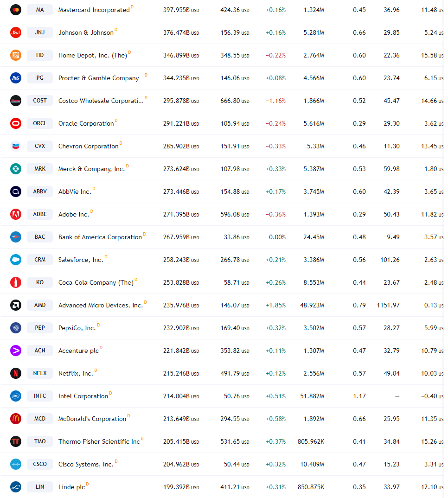Open the Thermo Fisher Scientific Inc link
Screen dimensions: 448x498
point(99,441)
